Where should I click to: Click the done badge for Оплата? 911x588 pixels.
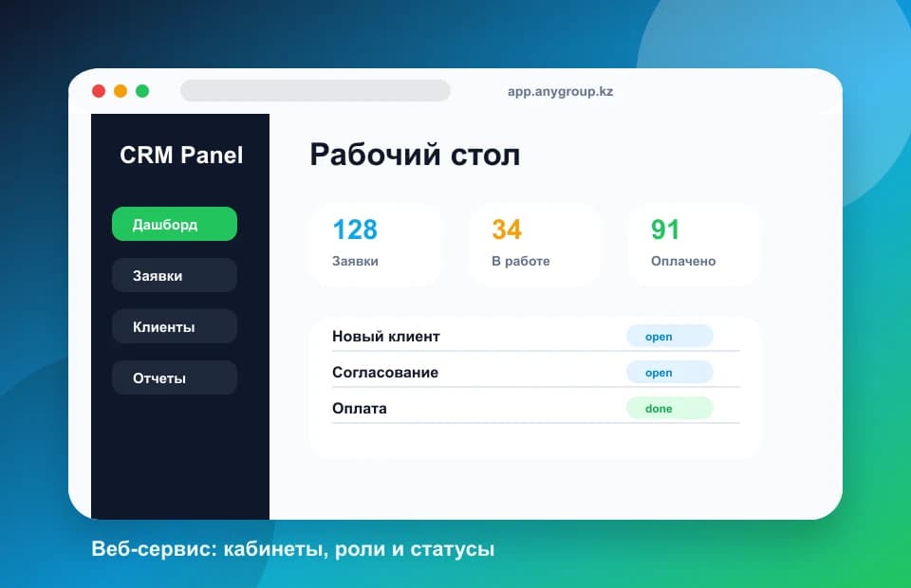pyautogui.click(x=669, y=409)
